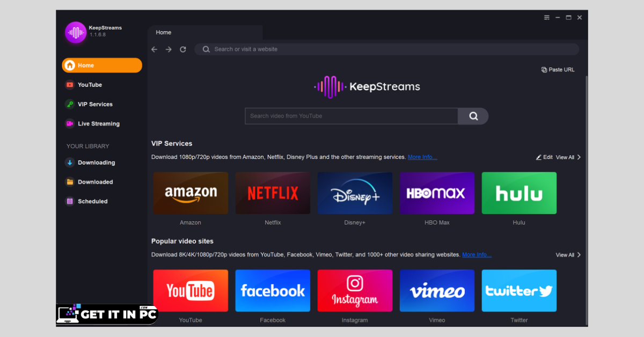Open the Home sidebar item
The image size is (644, 337).
click(102, 65)
